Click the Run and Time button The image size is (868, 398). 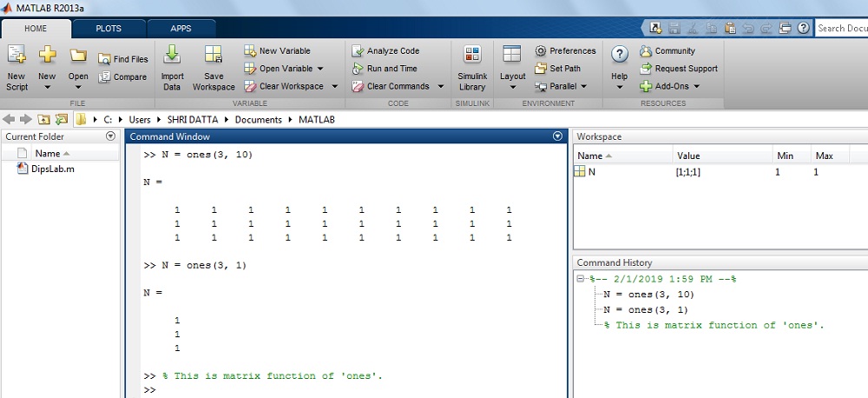point(385,68)
